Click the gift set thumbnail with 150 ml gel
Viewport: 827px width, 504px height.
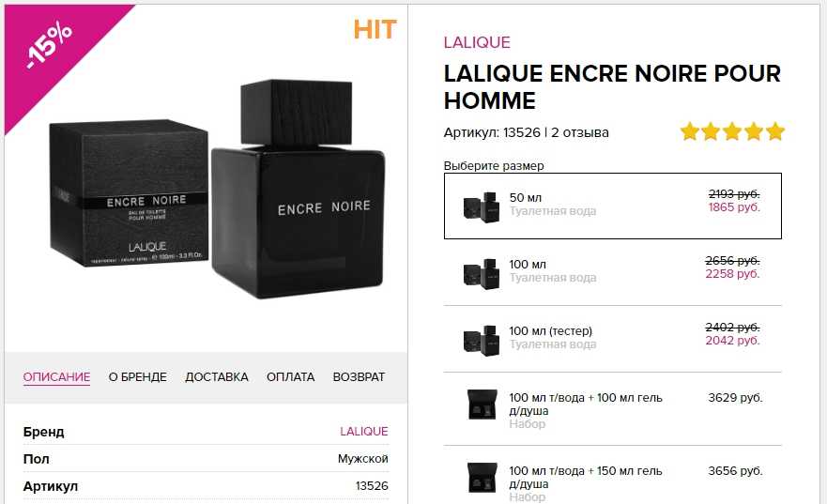tap(482, 478)
